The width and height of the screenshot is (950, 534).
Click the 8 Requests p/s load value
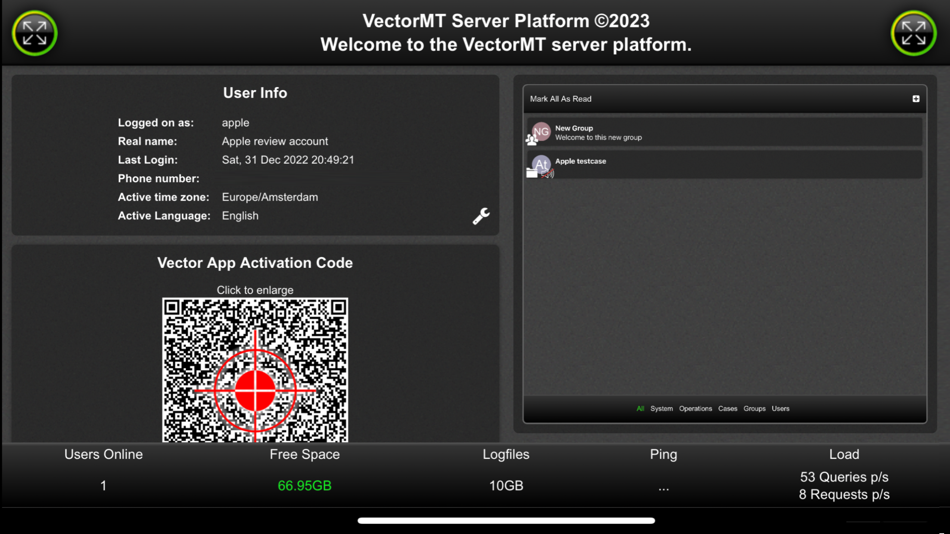(x=844, y=495)
